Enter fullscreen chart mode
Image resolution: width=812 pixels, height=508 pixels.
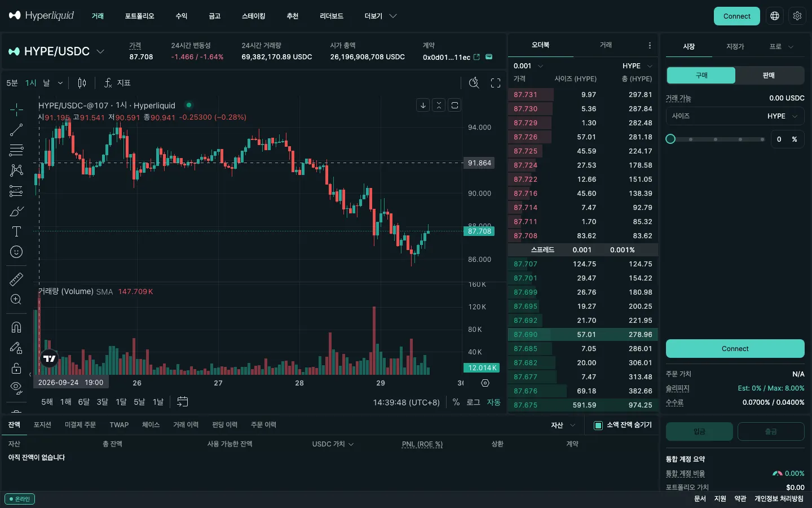(496, 83)
